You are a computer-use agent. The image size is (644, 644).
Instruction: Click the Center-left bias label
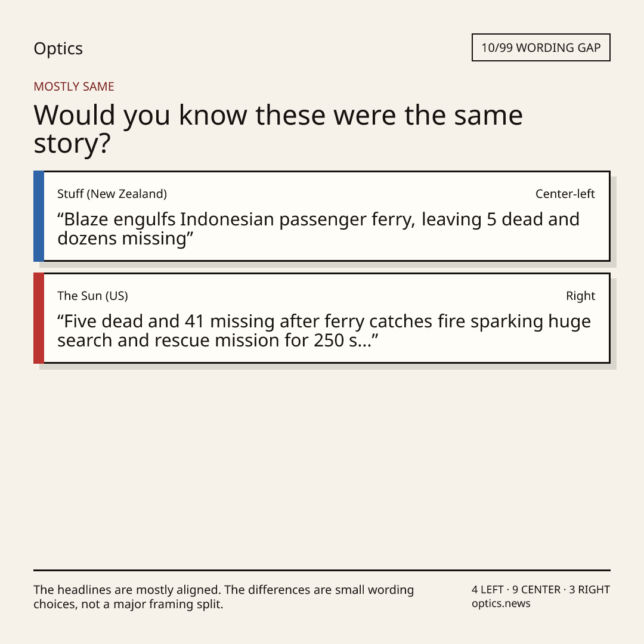coord(565,194)
